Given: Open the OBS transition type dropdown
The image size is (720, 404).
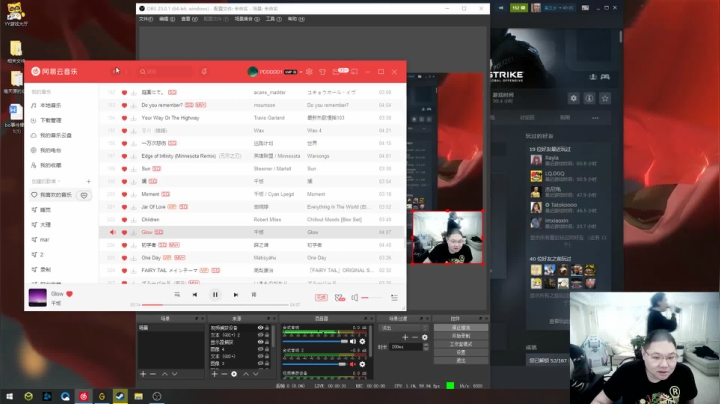Looking at the screenshot, I should click(403, 328).
